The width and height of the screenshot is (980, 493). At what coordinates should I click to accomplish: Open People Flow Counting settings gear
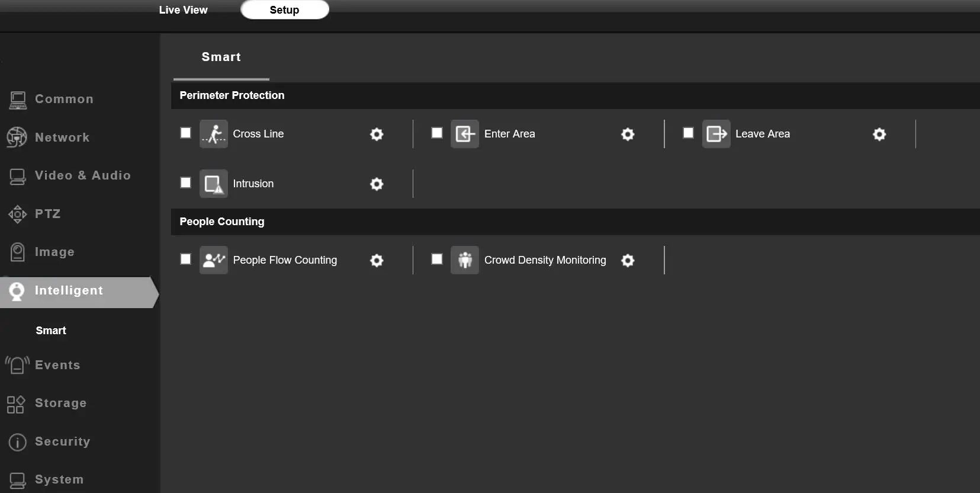[377, 261]
